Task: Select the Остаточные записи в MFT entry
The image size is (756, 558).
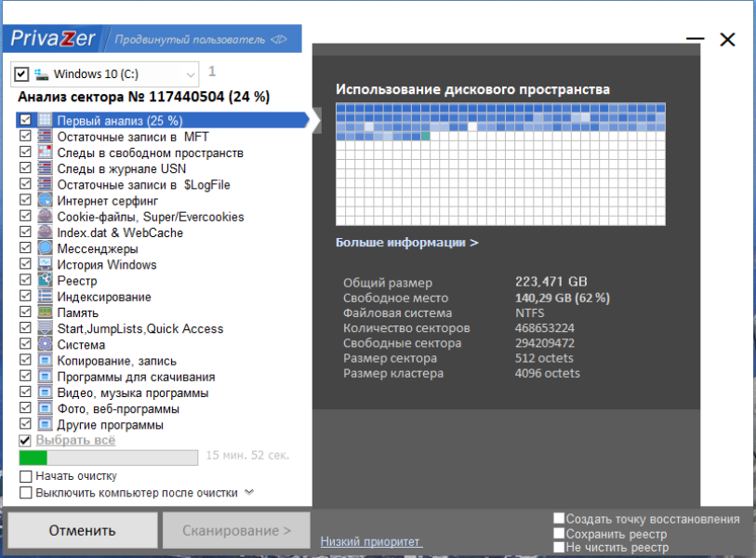Action: (x=133, y=137)
